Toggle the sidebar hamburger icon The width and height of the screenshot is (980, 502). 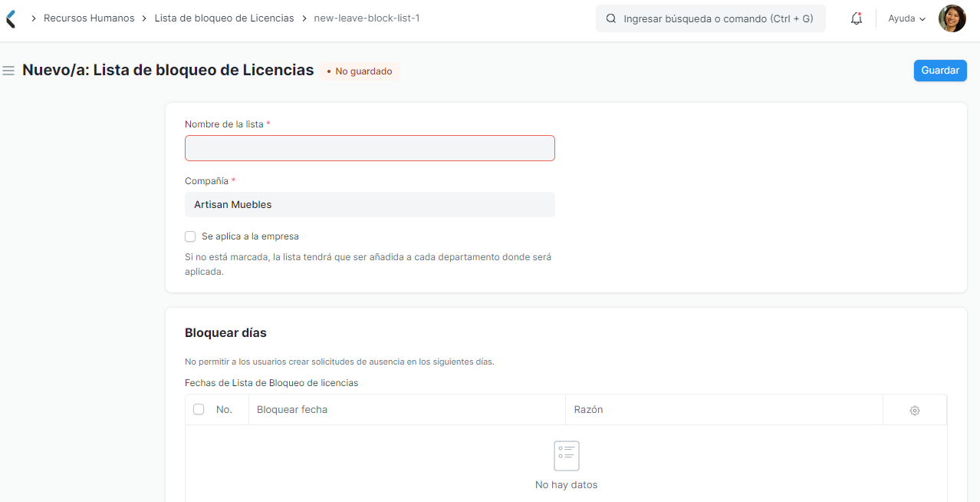pyautogui.click(x=8, y=70)
